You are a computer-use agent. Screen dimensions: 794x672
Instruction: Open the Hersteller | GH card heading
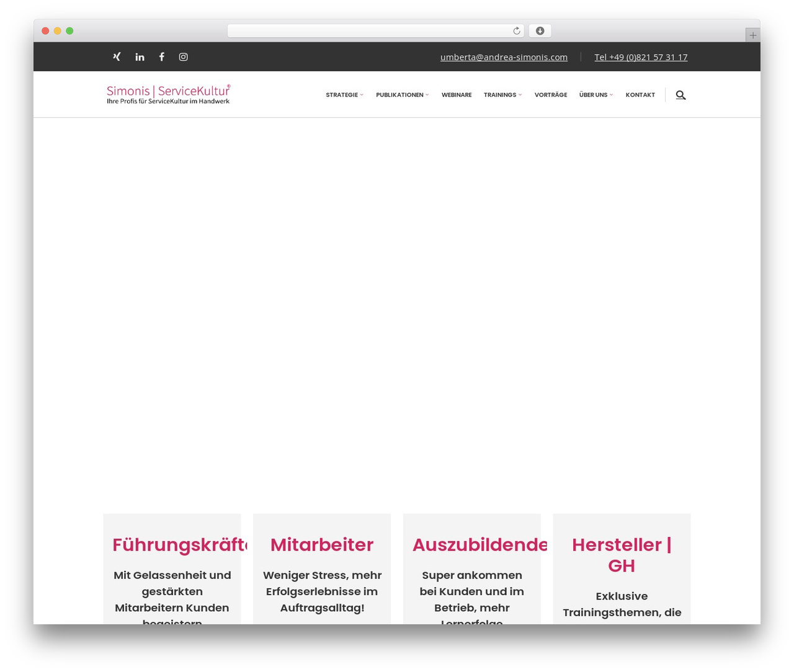pyautogui.click(x=622, y=555)
